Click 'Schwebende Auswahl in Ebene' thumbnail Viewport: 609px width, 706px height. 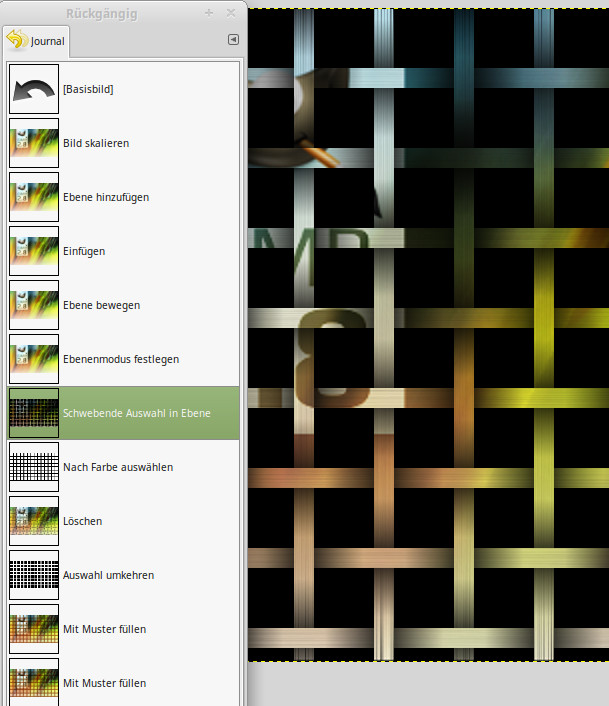(34, 413)
